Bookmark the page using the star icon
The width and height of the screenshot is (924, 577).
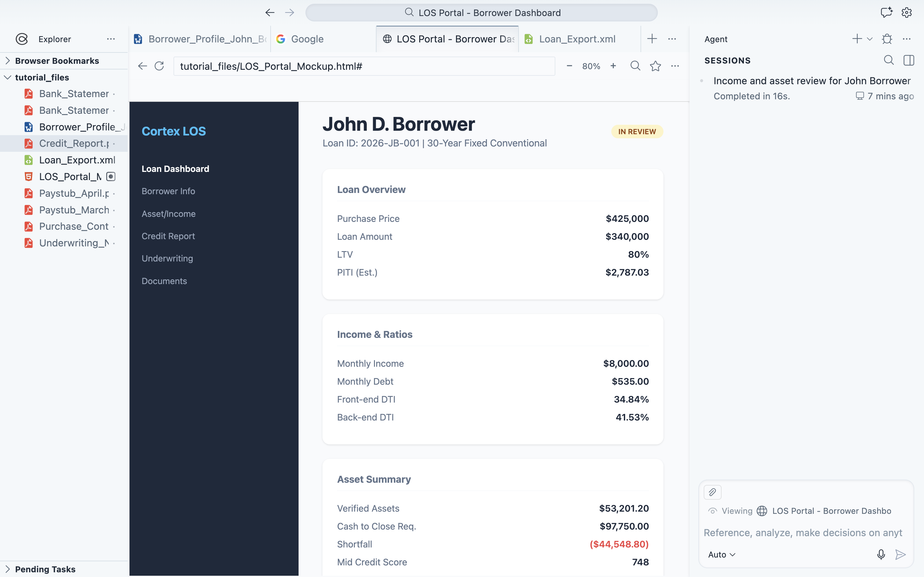655,66
